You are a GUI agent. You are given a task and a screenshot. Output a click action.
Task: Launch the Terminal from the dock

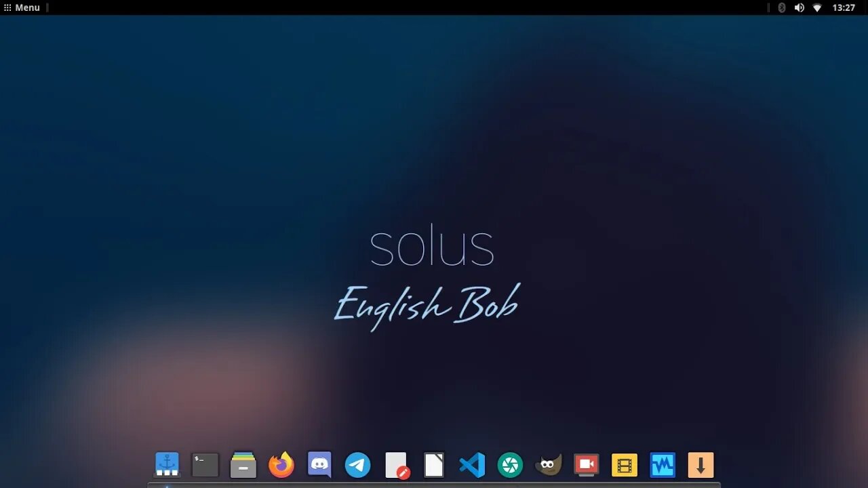point(205,465)
